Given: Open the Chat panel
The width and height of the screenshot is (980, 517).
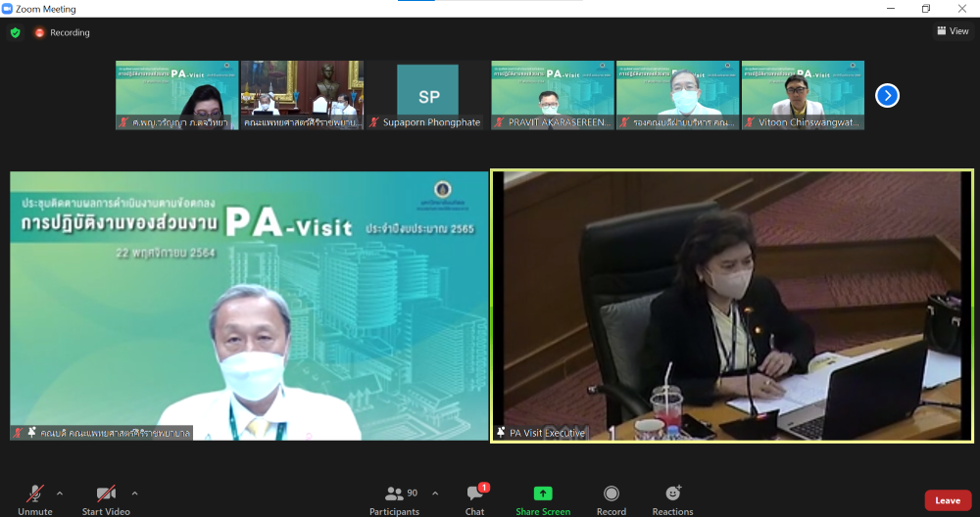Looking at the screenshot, I should (475, 500).
